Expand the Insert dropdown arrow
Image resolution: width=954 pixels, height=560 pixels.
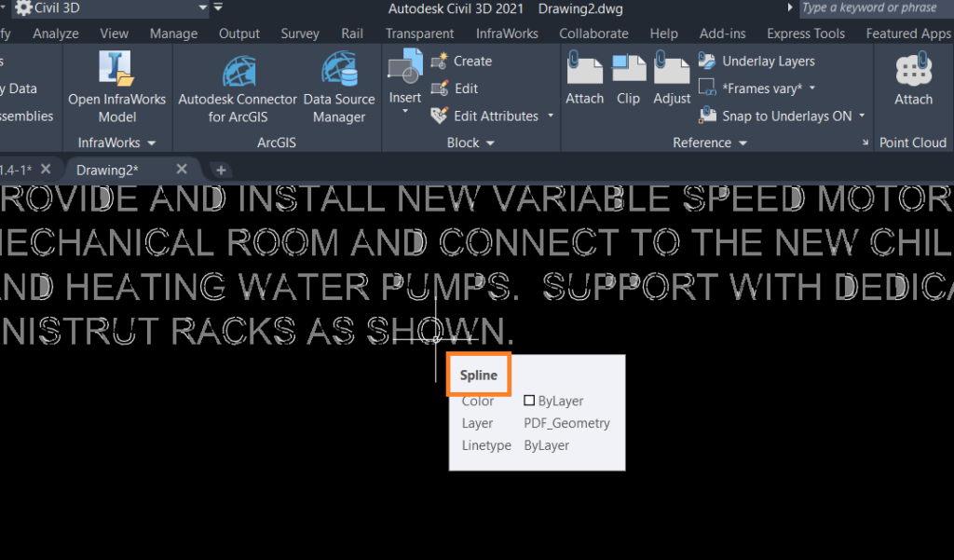[x=404, y=112]
